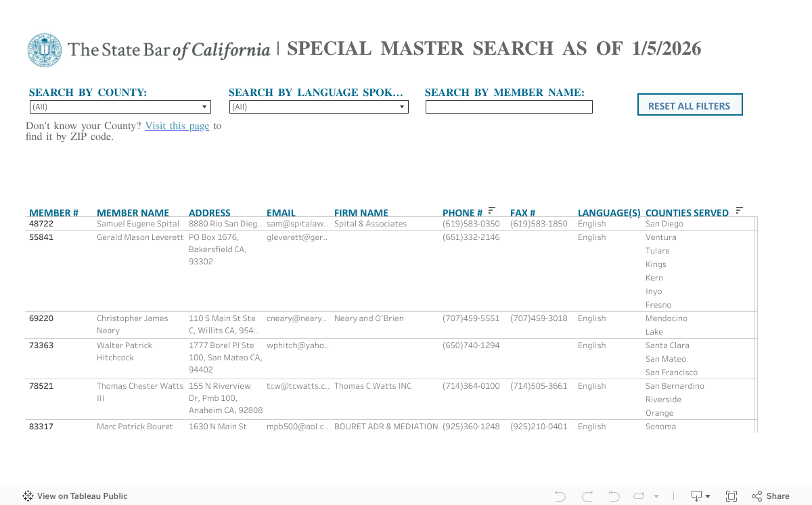
Task: Click the redo icon in the bottom toolbar
Action: [587, 496]
